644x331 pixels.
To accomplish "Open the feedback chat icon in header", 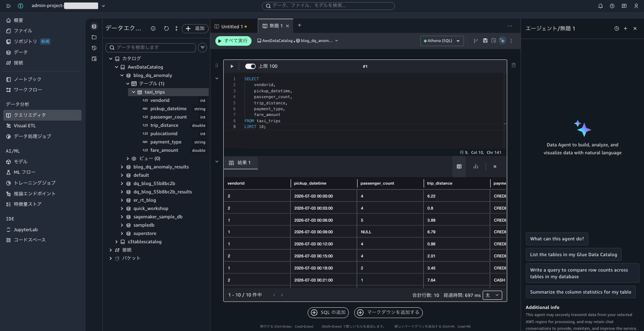I will pyautogui.click(x=624, y=6).
